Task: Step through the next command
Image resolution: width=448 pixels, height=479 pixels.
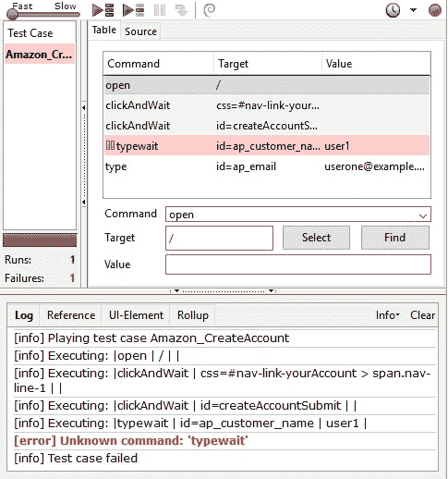Action: (182, 10)
